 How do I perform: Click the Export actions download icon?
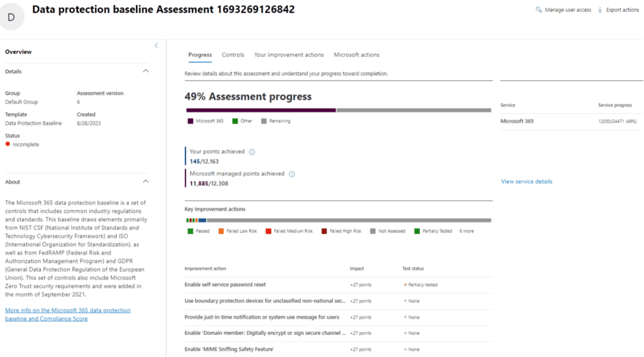600,9
